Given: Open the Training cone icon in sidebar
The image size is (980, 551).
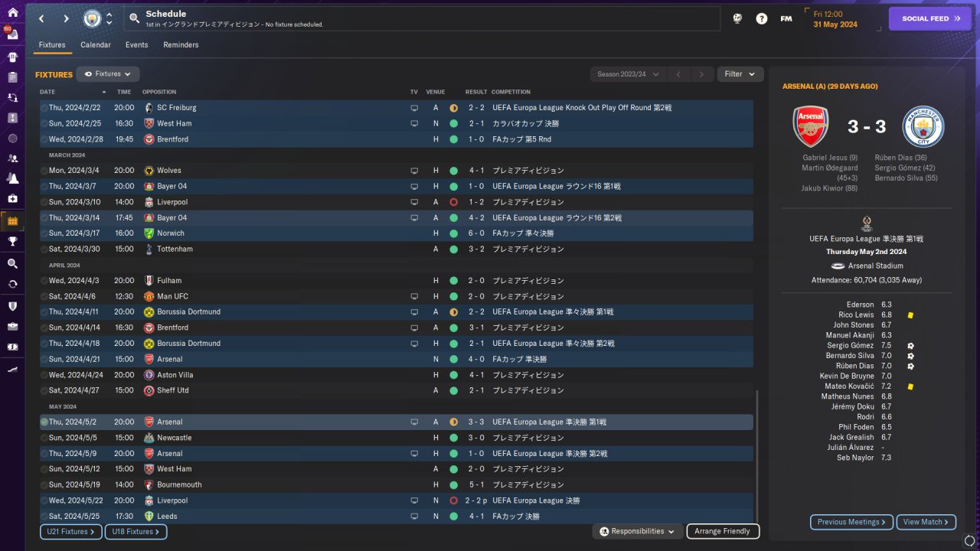Looking at the screenshot, I should 12,179.
